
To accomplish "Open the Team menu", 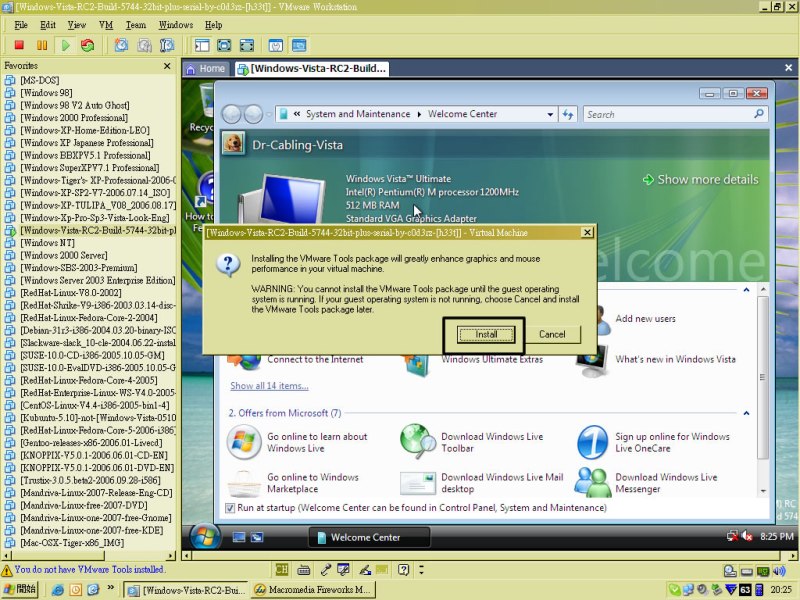I will click(136, 25).
